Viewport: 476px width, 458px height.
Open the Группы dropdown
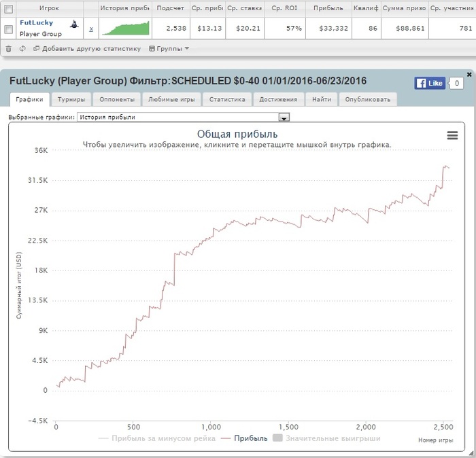pos(169,48)
